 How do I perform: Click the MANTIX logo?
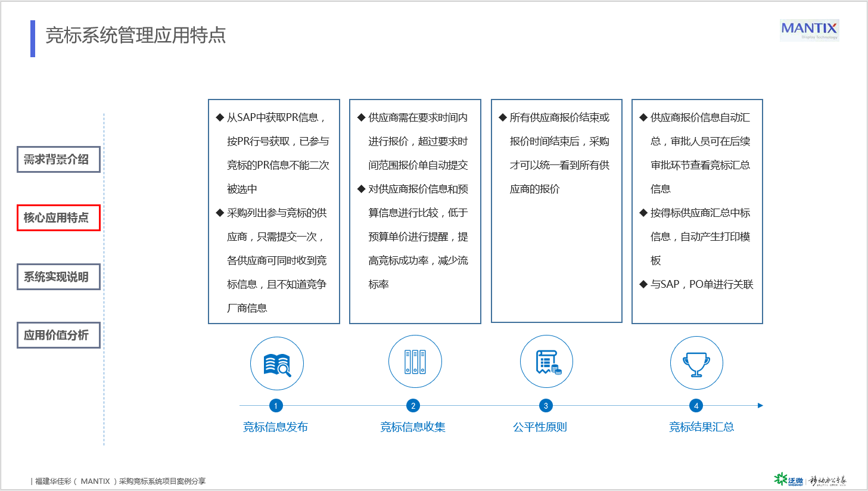(x=809, y=30)
